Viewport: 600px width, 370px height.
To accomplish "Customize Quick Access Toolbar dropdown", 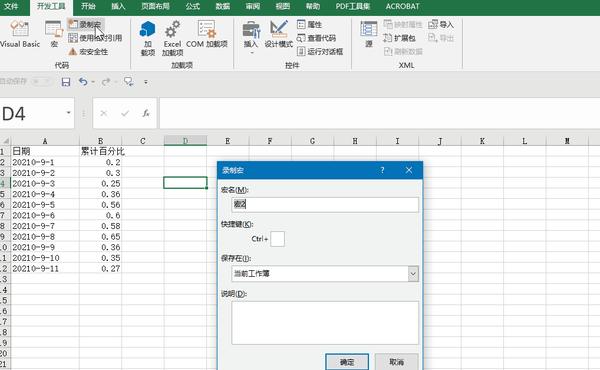I will click(x=146, y=82).
